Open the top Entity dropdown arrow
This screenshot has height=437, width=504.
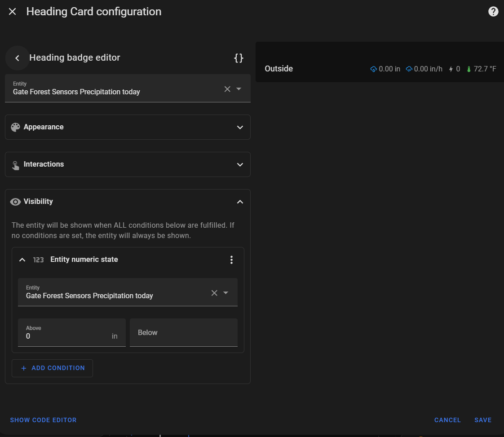[x=239, y=89]
